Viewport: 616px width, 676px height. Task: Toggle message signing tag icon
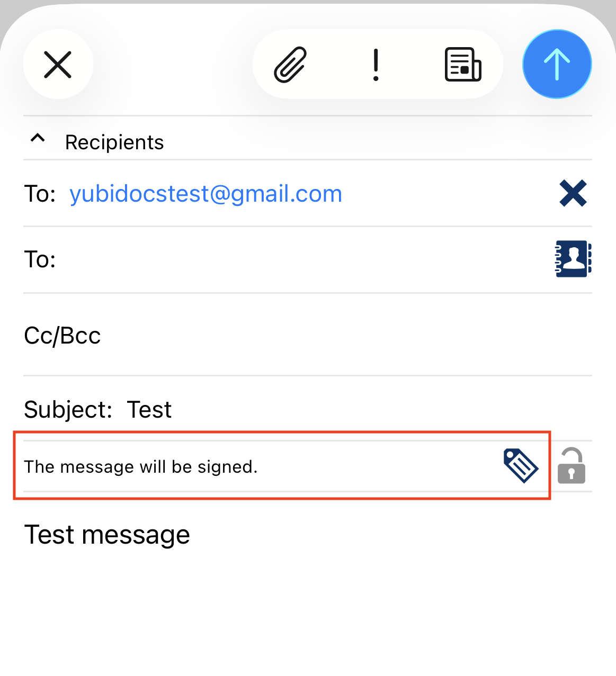(x=520, y=466)
